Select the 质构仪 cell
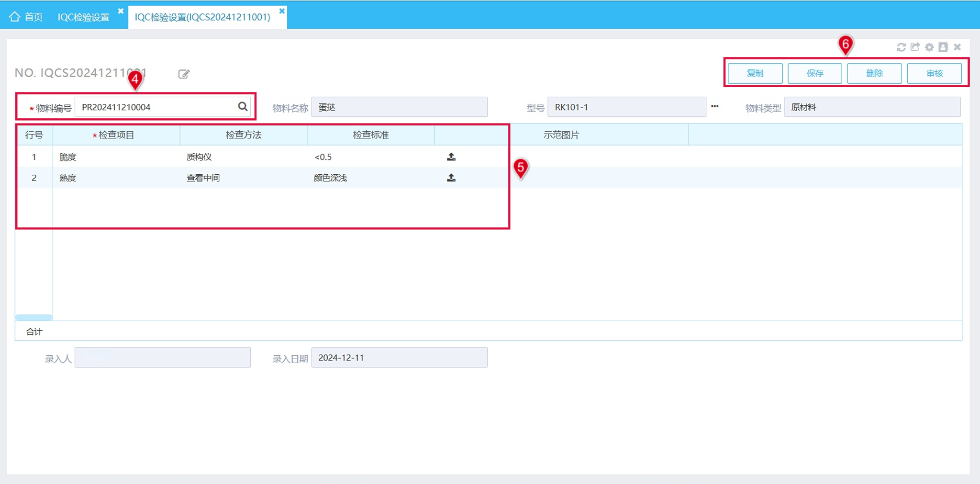Viewport: 980px width, 484px height. point(244,157)
